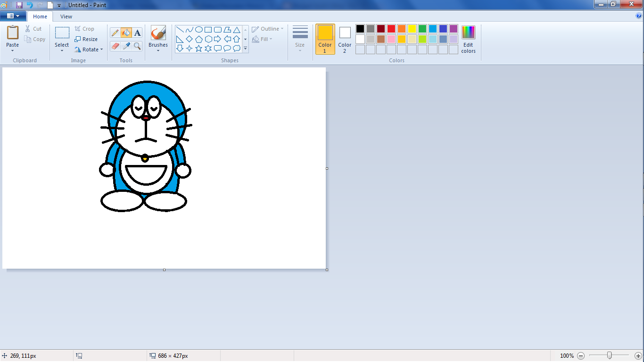Choose the Line shape

coord(180,29)
